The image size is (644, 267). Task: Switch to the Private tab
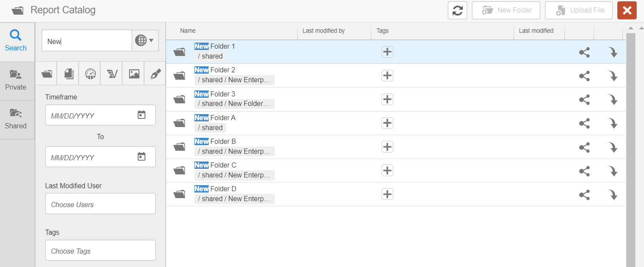(16, 81)
